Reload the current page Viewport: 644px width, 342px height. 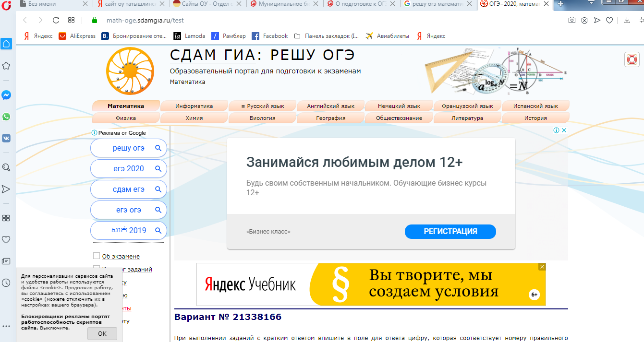[56, 20]
